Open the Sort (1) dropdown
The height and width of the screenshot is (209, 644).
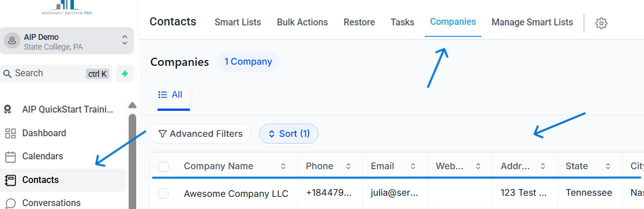(x=289, y=134)
